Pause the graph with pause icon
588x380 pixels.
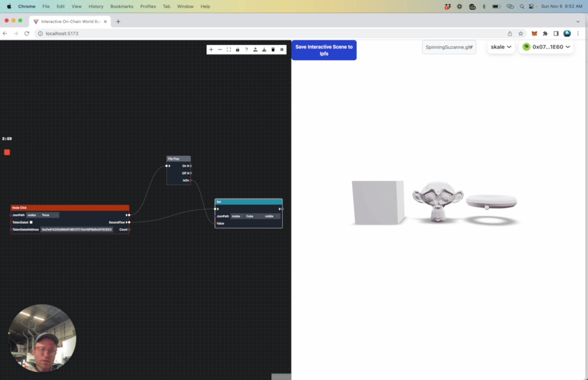(282, 50)
